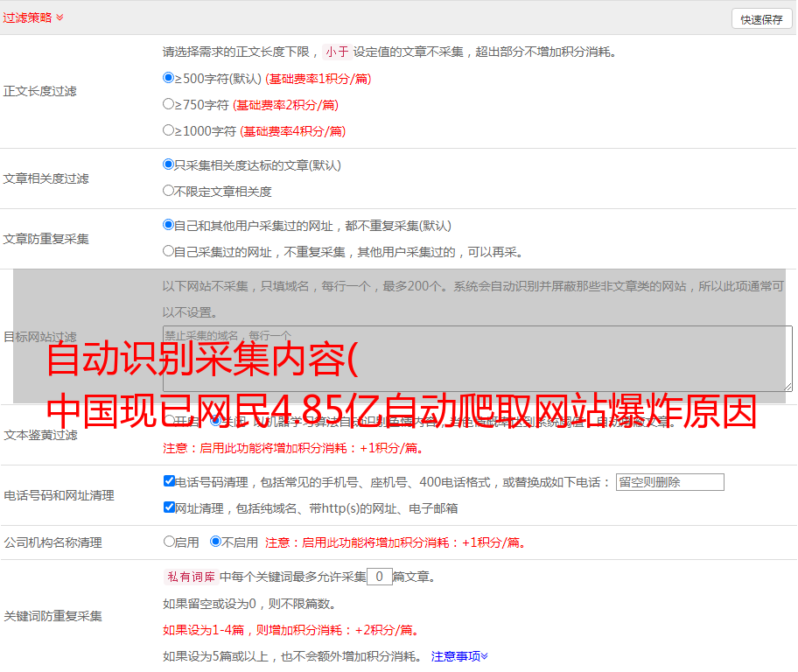Choose 只采集相关度达标的文章 radio option
Image resolution: width=798 pixels, height=672 pixels.
point(168,164)
